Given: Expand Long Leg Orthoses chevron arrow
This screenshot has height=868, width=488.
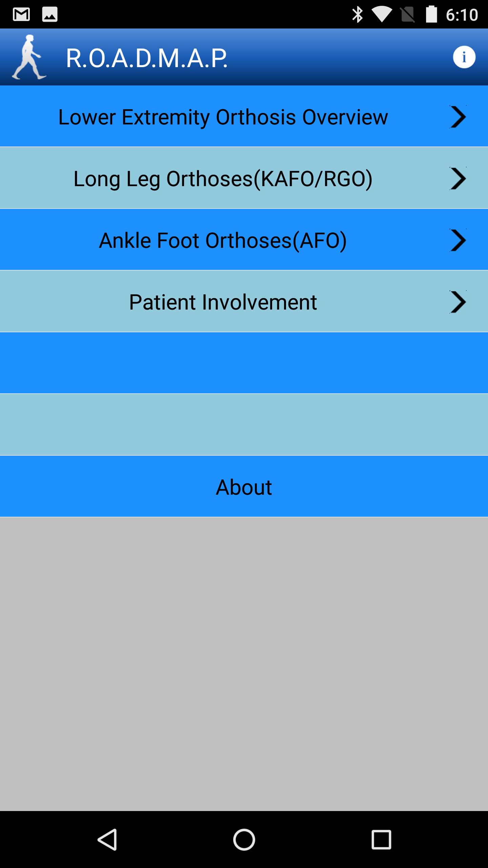Looking at the screenshot, I should click(458, 178).
